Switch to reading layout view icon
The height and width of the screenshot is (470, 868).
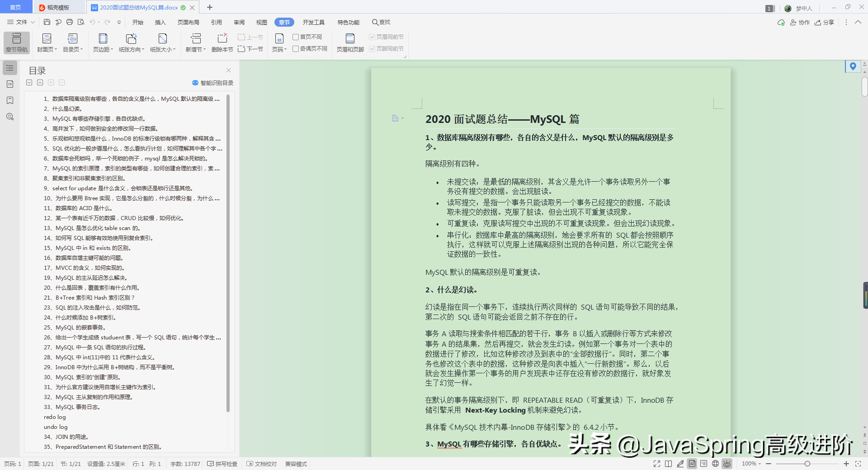669,464
